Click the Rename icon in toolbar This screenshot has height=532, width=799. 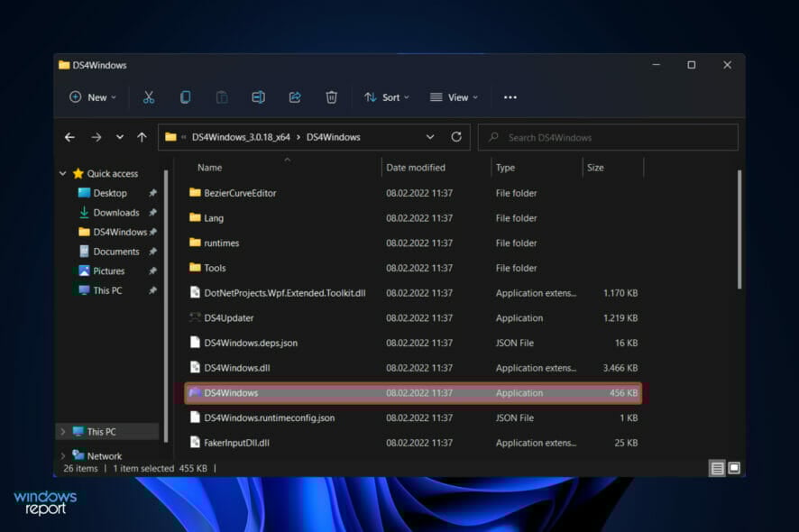pos(258,97)
